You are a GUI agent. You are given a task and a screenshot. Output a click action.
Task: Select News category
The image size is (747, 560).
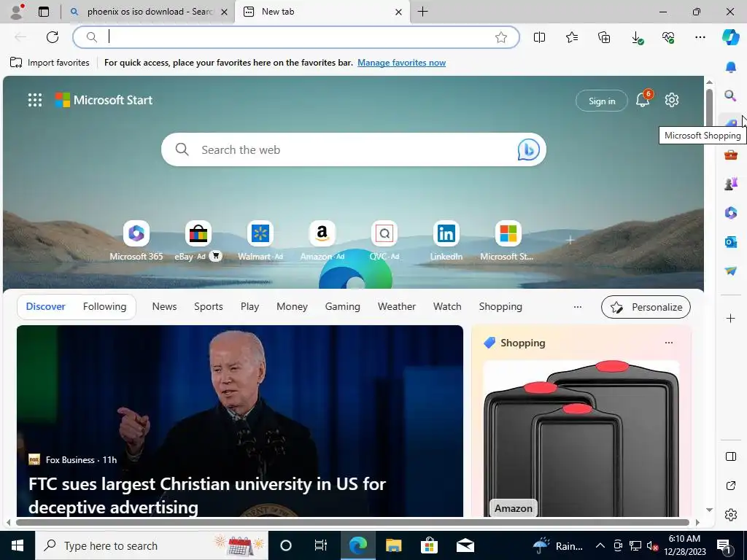[x=164, y=307]
